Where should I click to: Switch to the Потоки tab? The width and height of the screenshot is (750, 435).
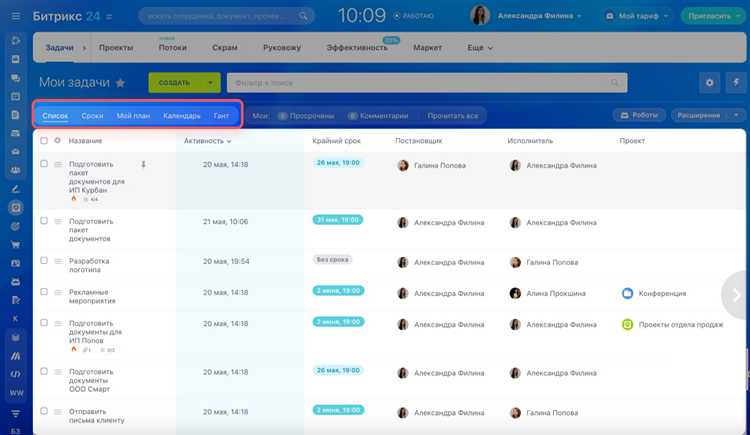coord(173,48)
